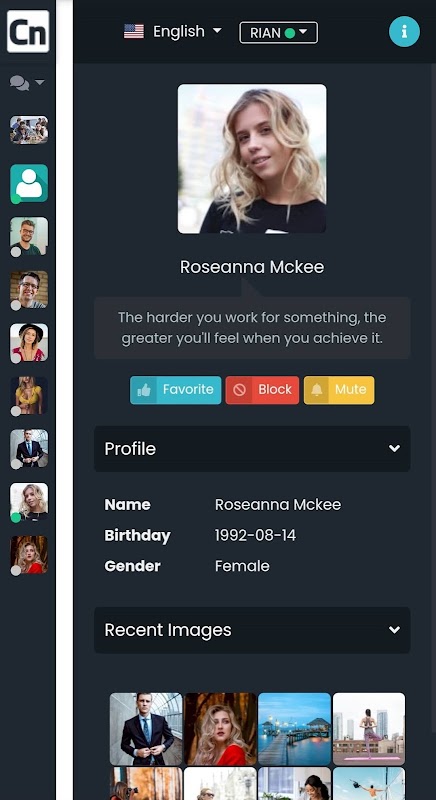This screenshot has width=436, height=800.
Task: Open the chat with woman in black hat
Action: tap(29, 342)
